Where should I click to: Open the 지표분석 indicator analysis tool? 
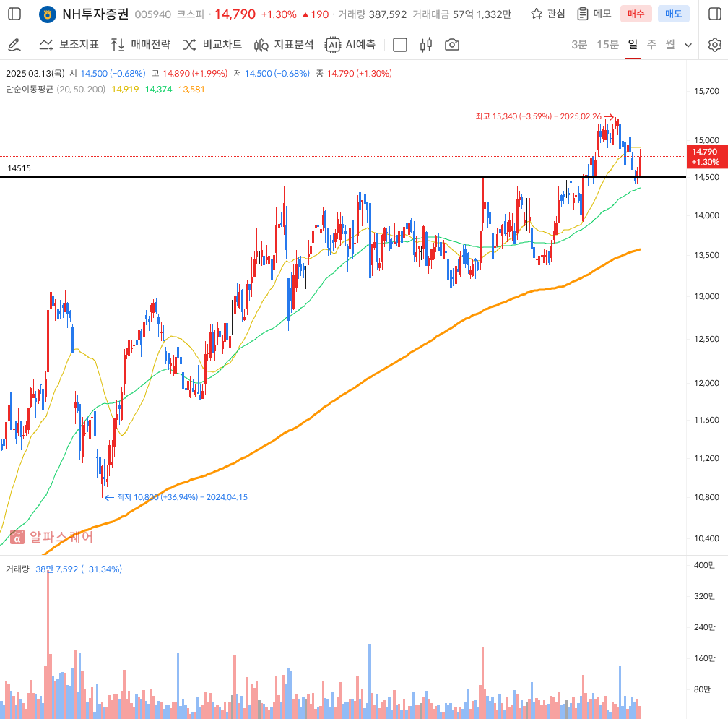click(x=284, y=45)
